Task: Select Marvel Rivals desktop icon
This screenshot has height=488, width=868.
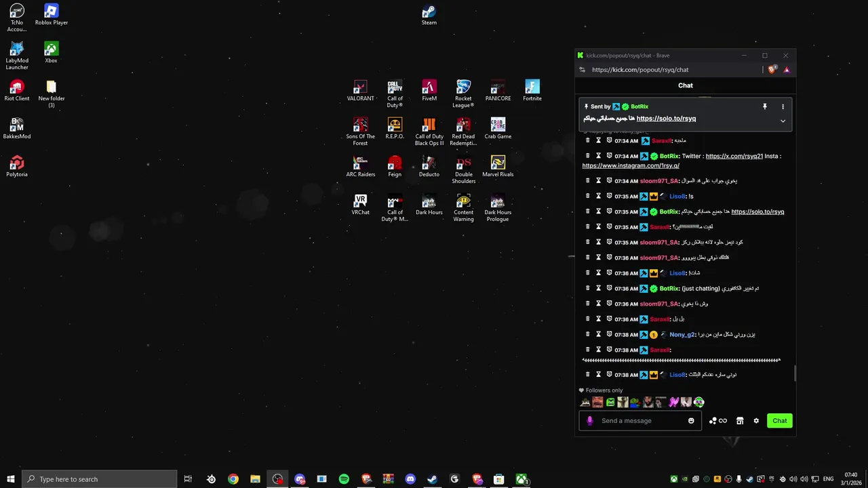Action: (x=498, y=167)
